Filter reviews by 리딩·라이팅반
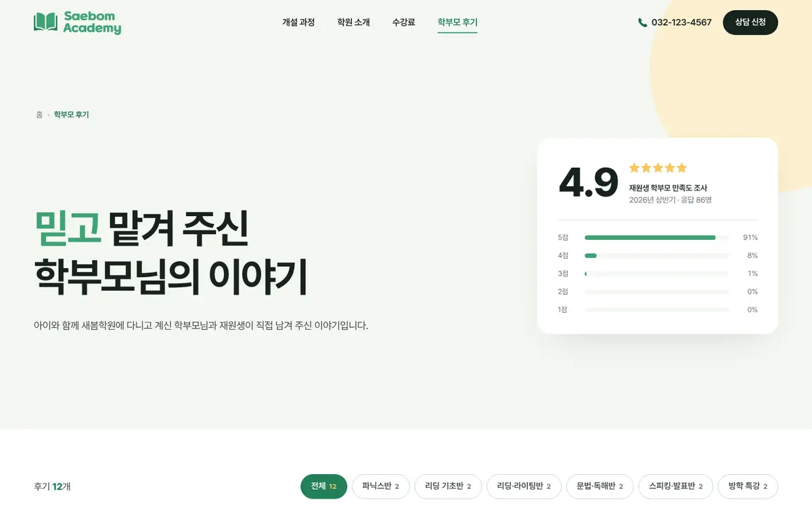 [x=524, y=486]
